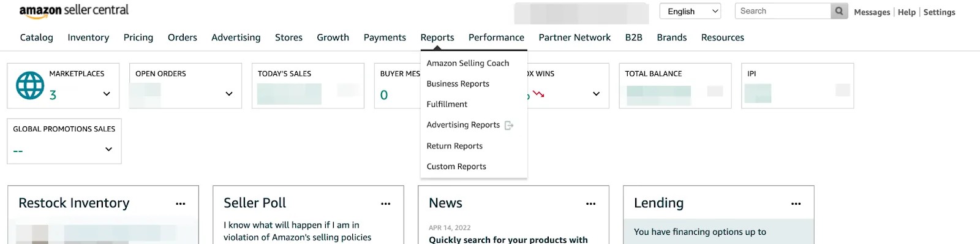Screen dimensions: 980x244
Task: Click the financing options text in Lending
Action: (x=700, y=232)
